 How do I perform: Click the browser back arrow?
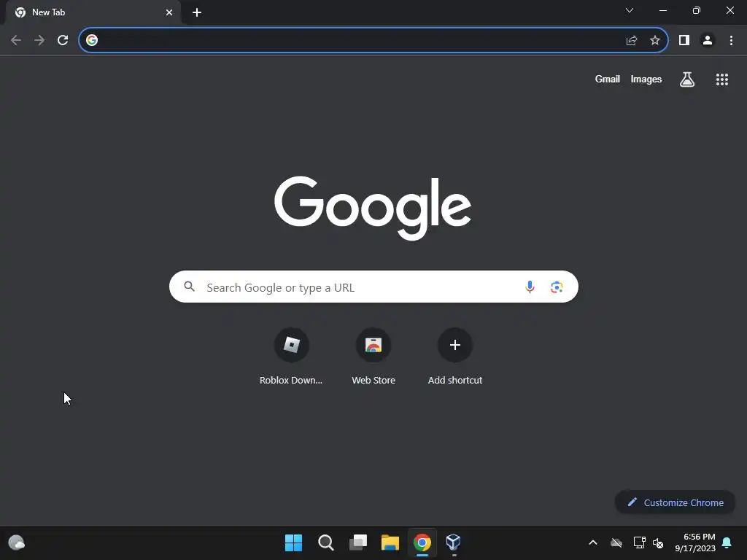16,41
